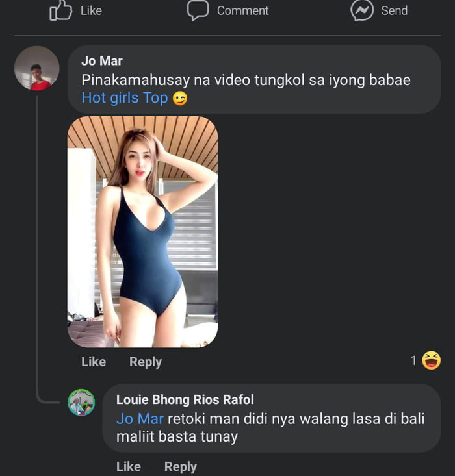The width and height of the screenshot is (455, 476).
Task: Tap the speech bubble Comment icon
Action: pos(198,10)
